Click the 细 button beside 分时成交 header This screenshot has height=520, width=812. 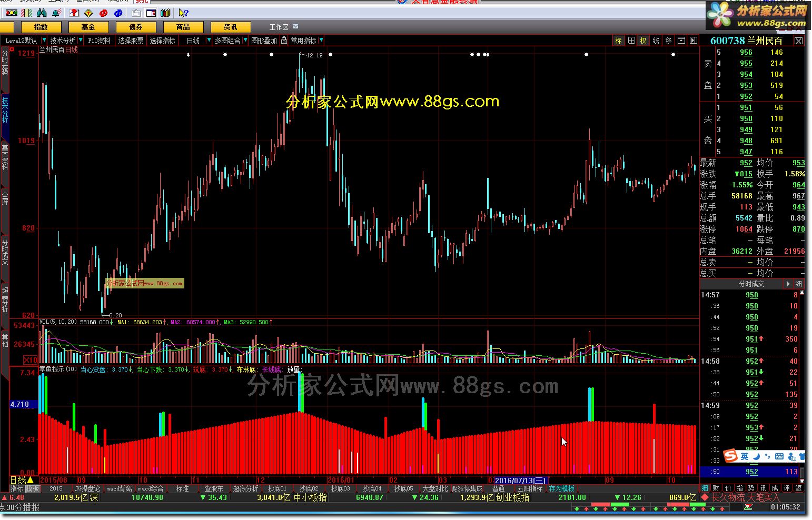point(799,284)
